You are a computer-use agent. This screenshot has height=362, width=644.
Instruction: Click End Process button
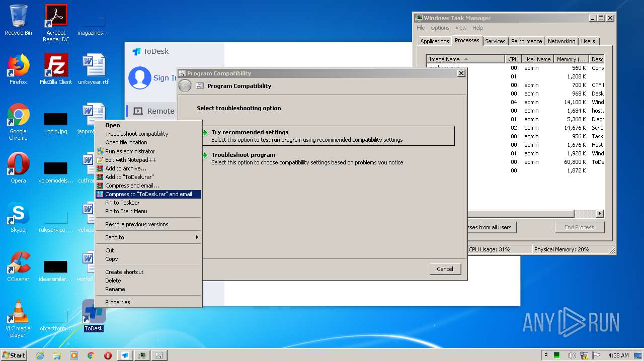(x=580, y=227)
